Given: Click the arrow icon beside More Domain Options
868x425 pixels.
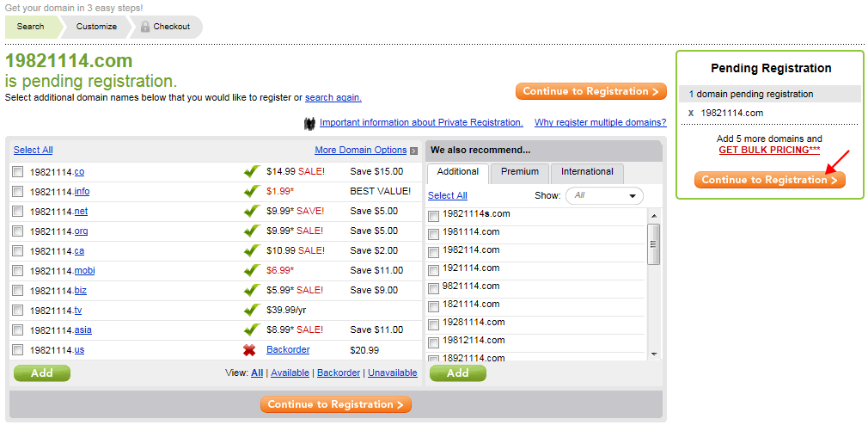Looking at the screenshot, I should [x=413, y=151].
